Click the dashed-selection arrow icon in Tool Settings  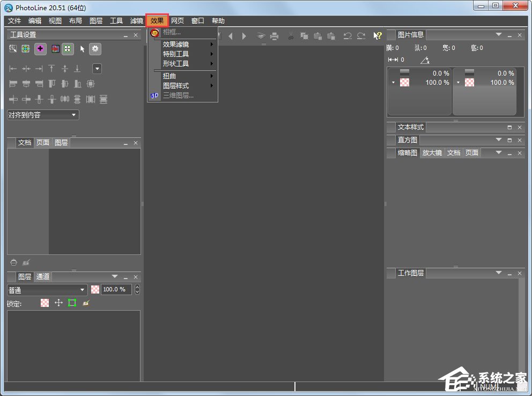13,49
